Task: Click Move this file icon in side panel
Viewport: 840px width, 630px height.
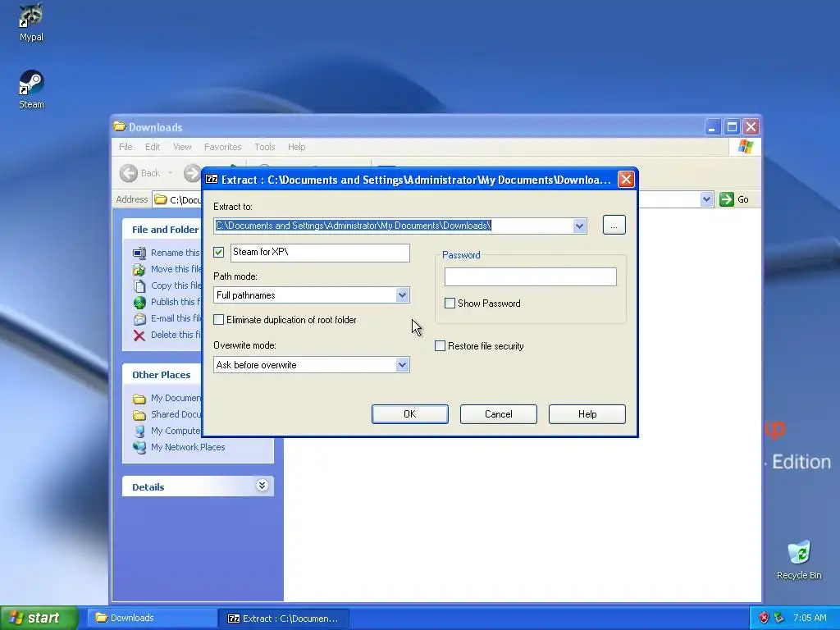Action: pos(139,269)
